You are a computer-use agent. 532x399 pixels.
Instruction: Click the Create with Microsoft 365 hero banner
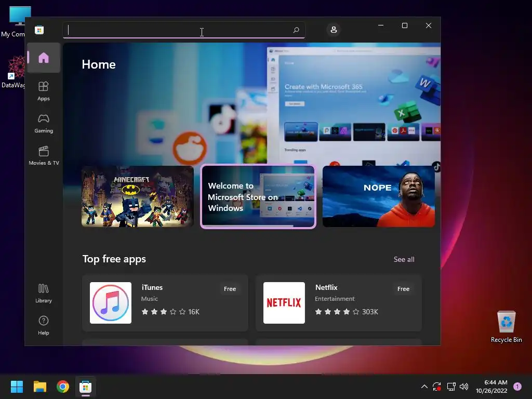click(x=353, y=105)
